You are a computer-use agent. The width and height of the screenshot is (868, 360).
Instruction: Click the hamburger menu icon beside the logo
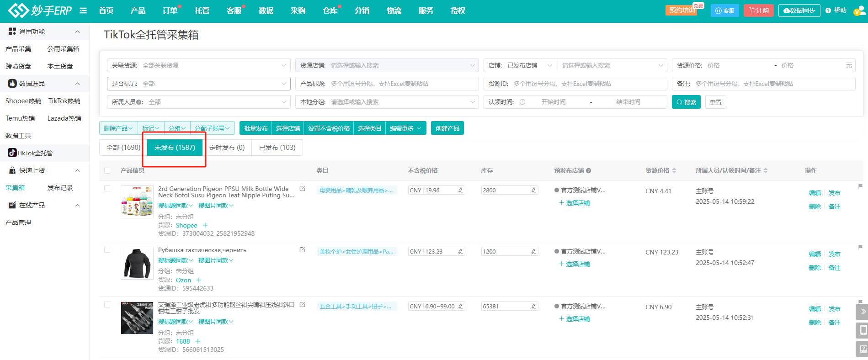pos(83,11)
